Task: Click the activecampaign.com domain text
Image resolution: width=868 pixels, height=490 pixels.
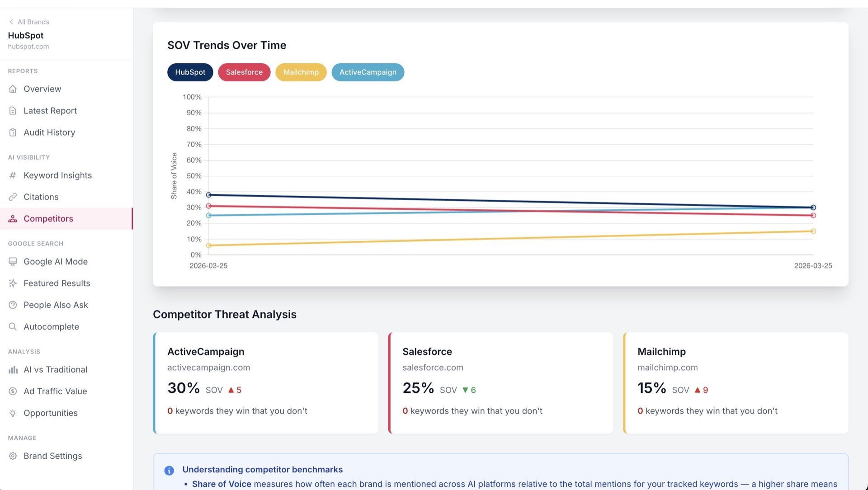Action: pos(208,367)
